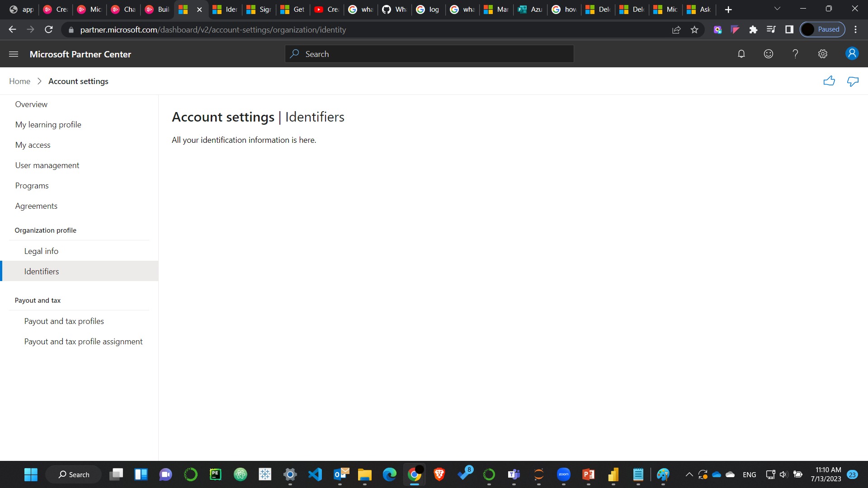Click the account settings gear icon

click(823, 54)
